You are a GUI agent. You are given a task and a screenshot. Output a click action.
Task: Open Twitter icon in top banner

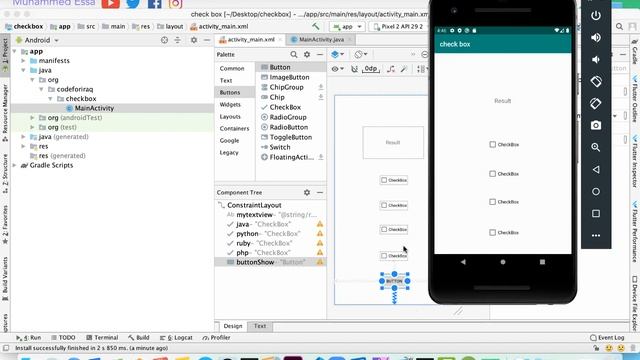[133, 3]
